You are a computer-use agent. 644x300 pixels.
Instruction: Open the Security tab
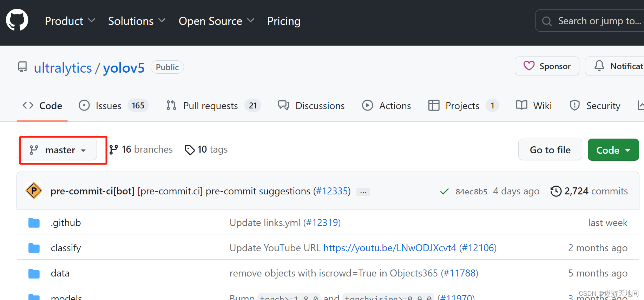coord(595,106)
